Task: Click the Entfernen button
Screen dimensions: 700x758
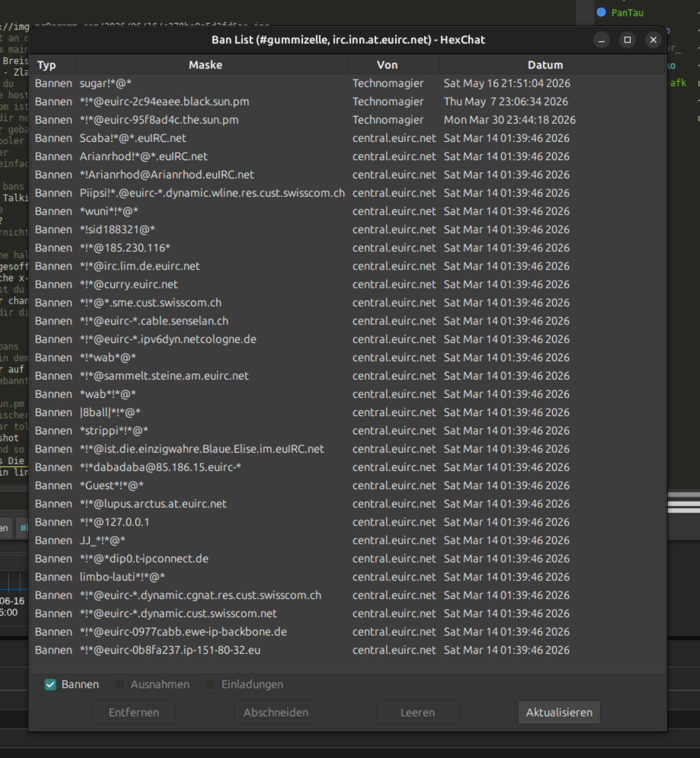Action: [x=134, y=712]
